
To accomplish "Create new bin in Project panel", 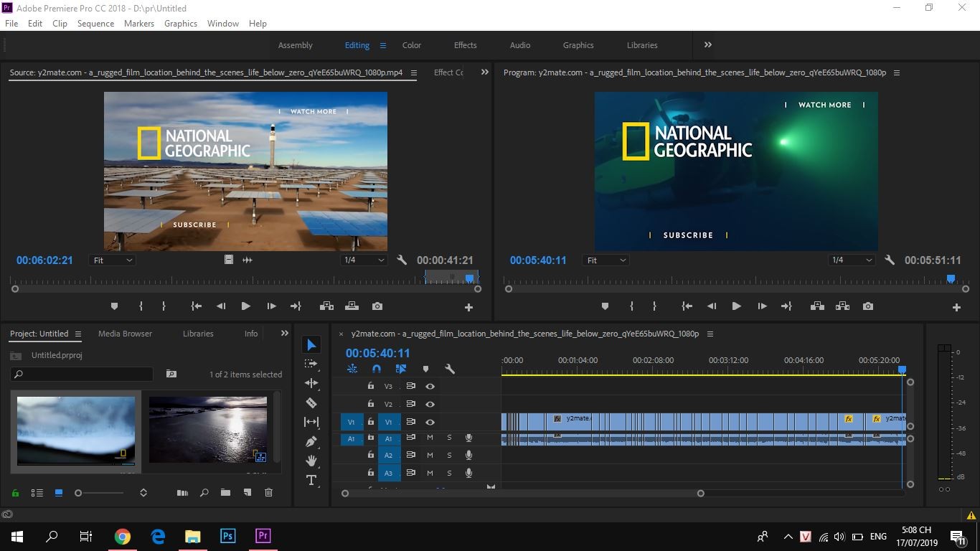I will click(x=225, y=493).
